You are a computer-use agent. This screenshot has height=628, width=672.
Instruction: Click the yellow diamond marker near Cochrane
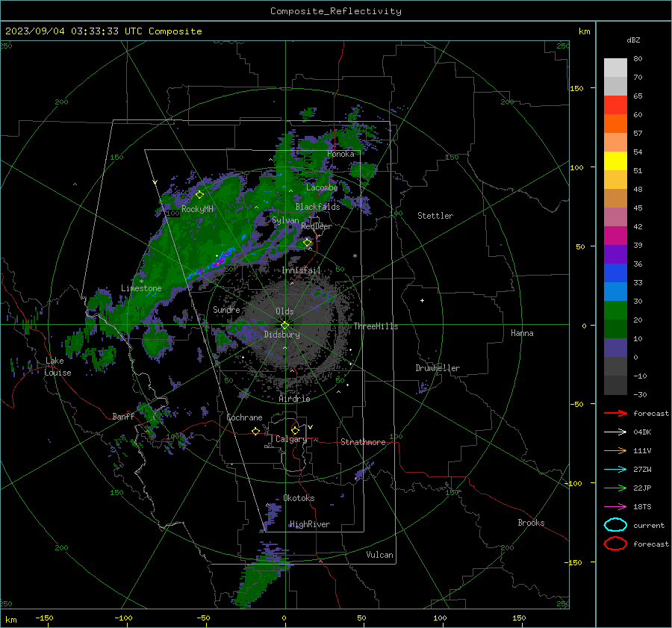point(255,431)
